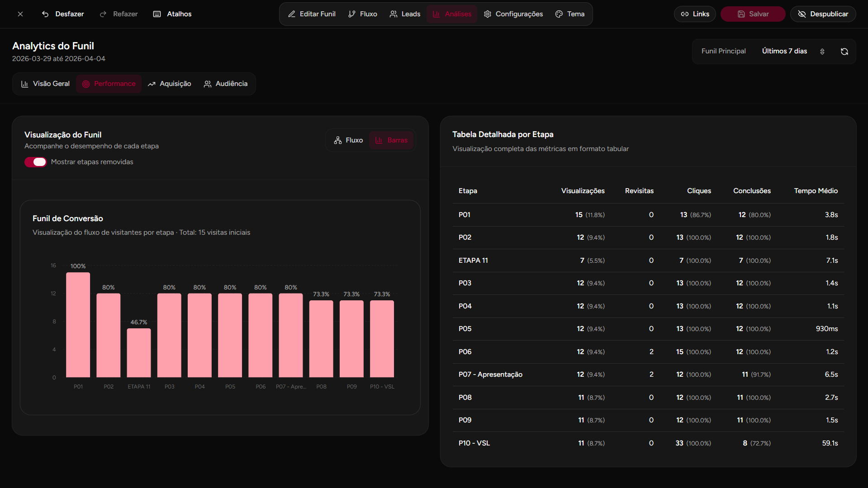Switch funnel visualization to Fluxo mode
The height and width of the screenshot is (488, 868).
pyautogui.click(x=348, y=140)
